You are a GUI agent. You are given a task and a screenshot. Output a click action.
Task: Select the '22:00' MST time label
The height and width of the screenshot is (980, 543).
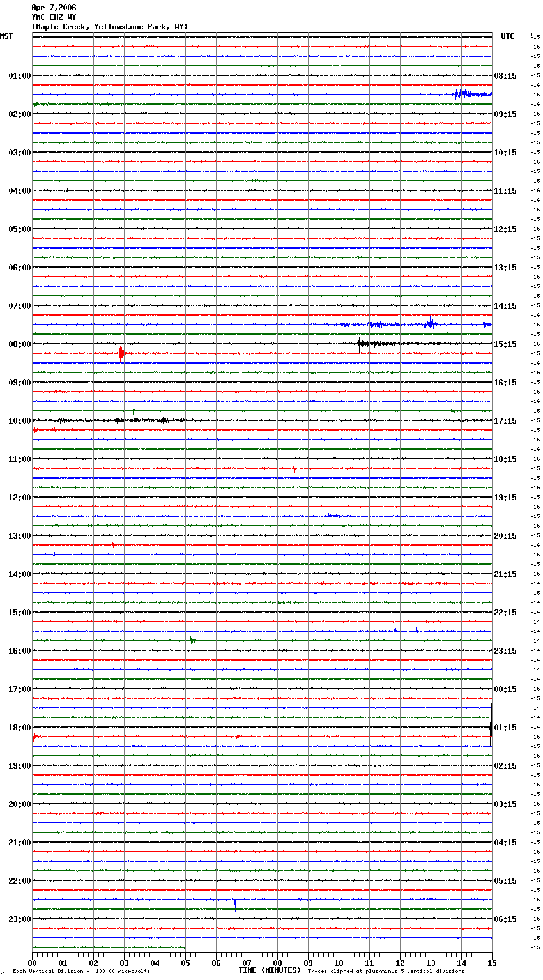coord(20,881)
